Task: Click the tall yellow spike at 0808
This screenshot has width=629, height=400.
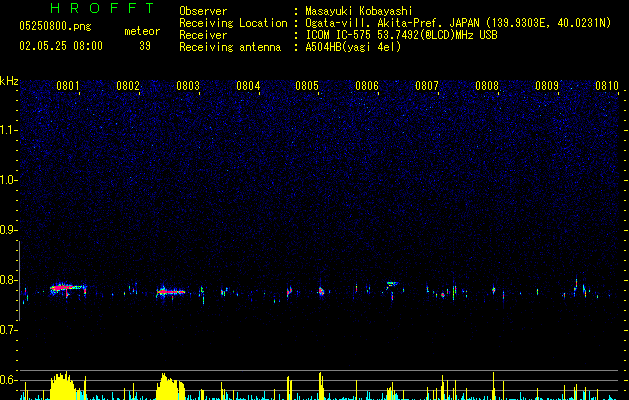Action: coord(493,386)
